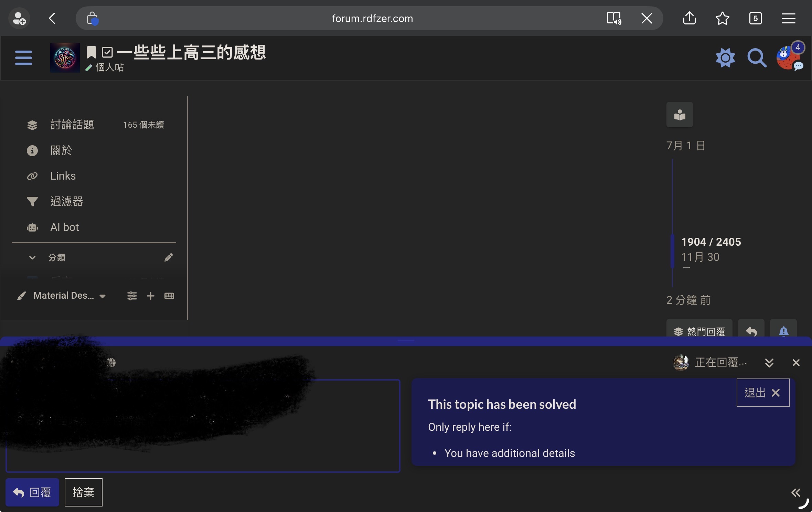Click the forum search magnifier icon
Screen dimensions: 812x512
click(756, 57)
